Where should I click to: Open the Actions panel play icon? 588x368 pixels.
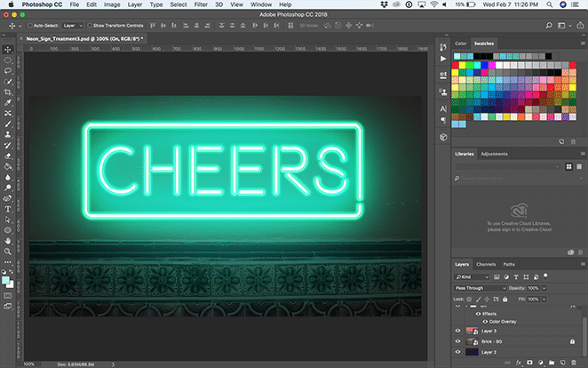coord(443,59)
